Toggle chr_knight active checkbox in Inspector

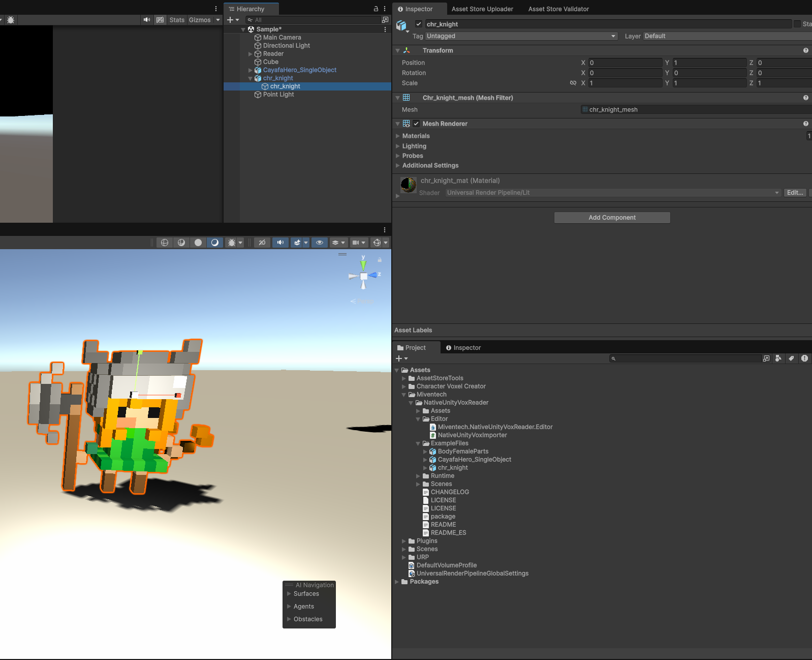(x=419, y=24)
